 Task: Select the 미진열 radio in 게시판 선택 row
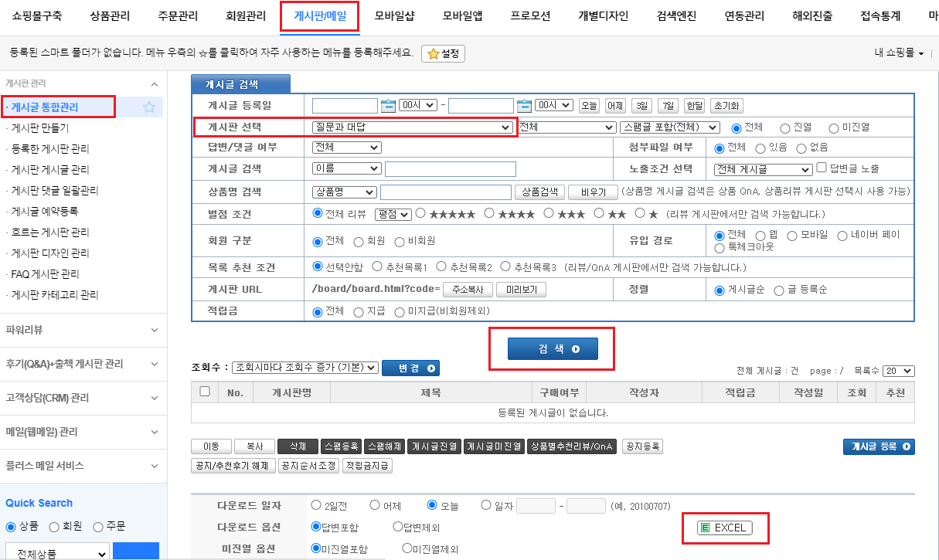(x=834, y=127)
